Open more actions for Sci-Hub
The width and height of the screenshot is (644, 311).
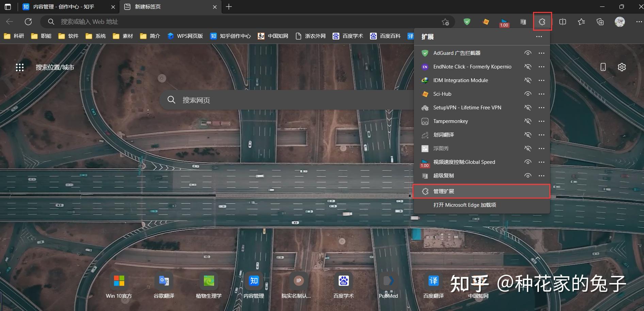point(542,94)
